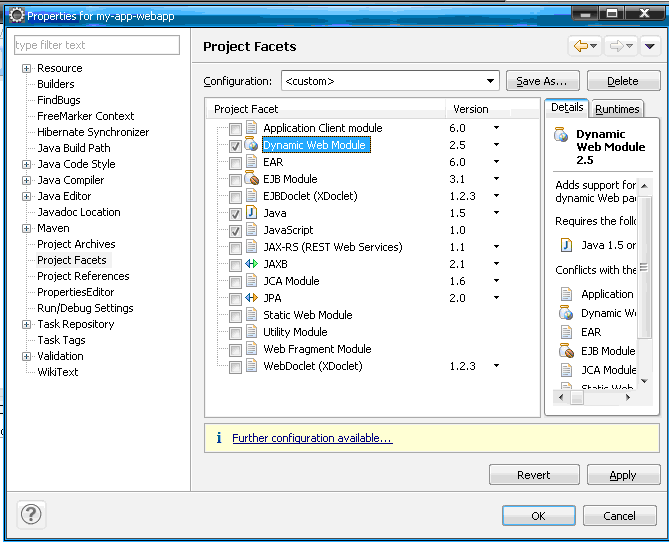Click the EJBDoclet (XDoclet) facet icon
This screenshot has height=542, width=669.
251,195
